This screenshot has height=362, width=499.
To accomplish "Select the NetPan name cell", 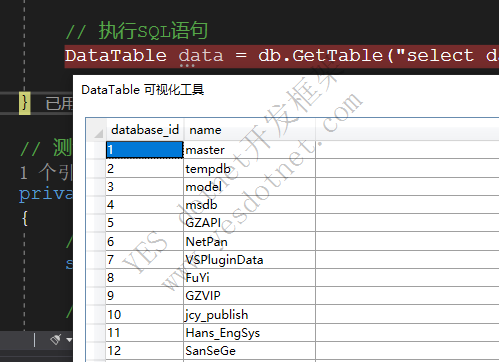I will (x=249, y=241).
